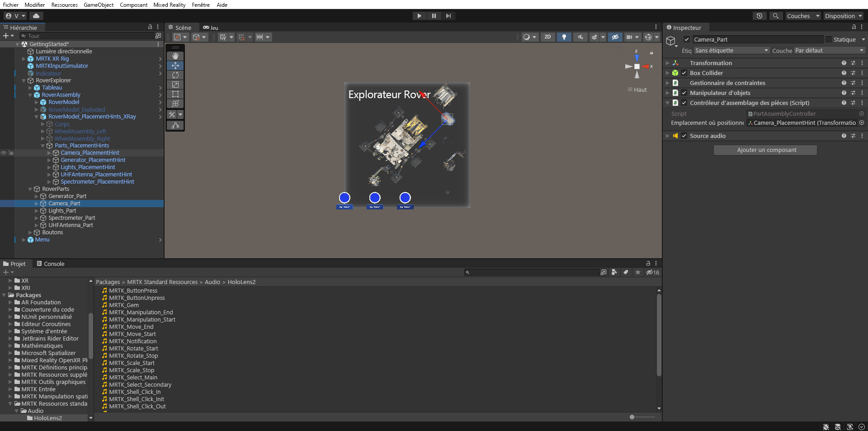Disable the Source audio component checkbox
The width and height of the screenshot is (868, 431).
point(684,136)
